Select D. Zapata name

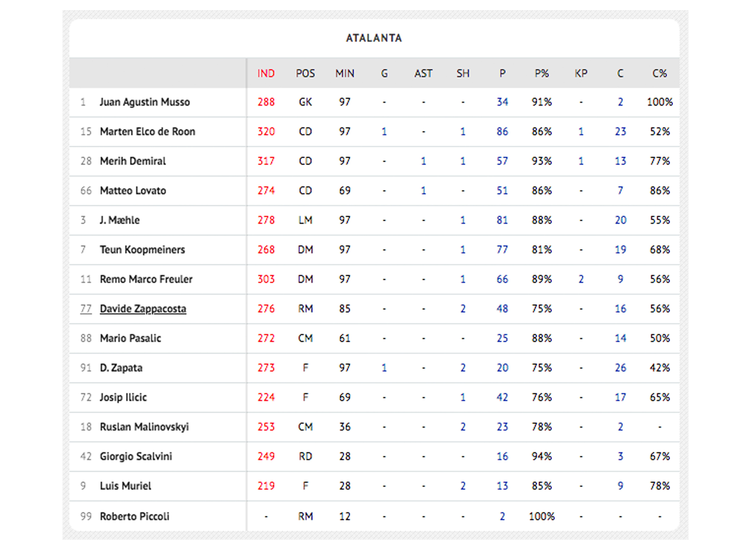pos(121,368)
